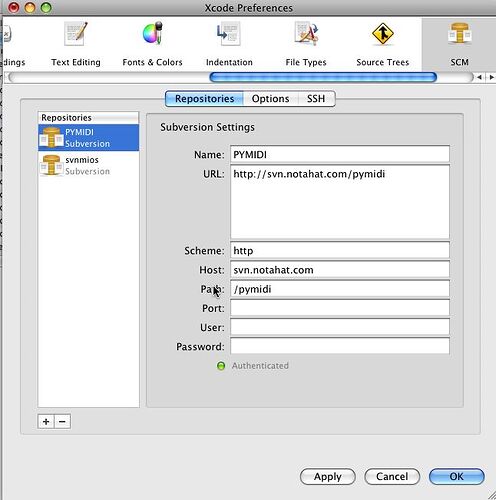Open the Text Editing preferences pane
Image resolution: width=496 pixels, height=500 pixels.
coord(76,44)
